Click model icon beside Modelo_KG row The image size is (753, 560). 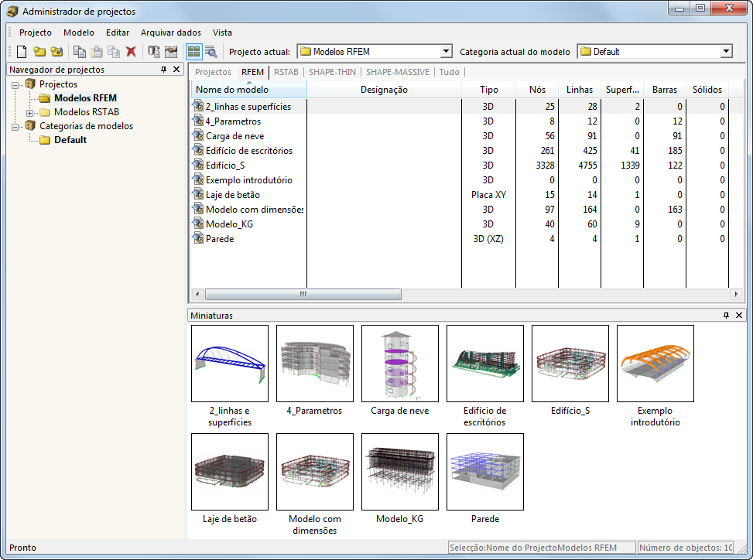click(198, 224)
